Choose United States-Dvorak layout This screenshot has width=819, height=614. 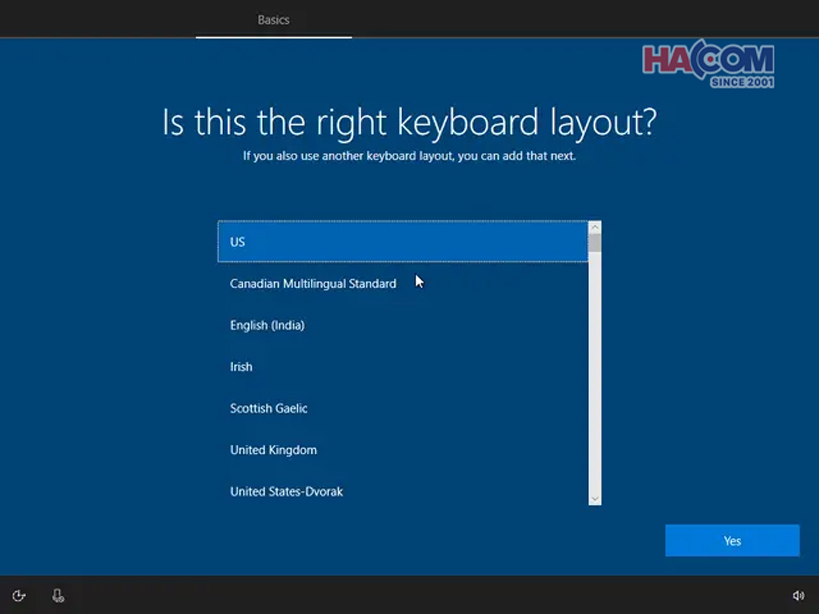pyautogui.click(x=286, y=492)
